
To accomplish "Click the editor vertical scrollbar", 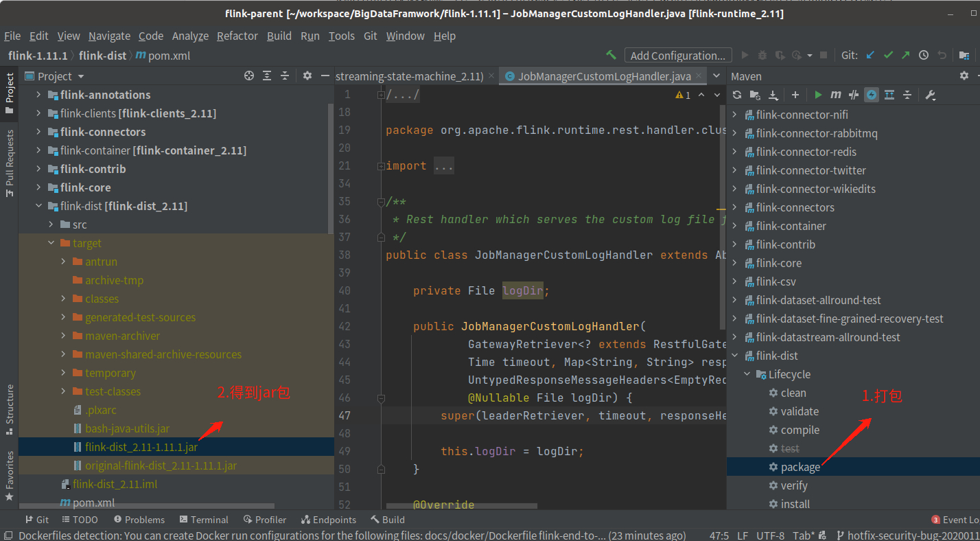I will point(723,216).
